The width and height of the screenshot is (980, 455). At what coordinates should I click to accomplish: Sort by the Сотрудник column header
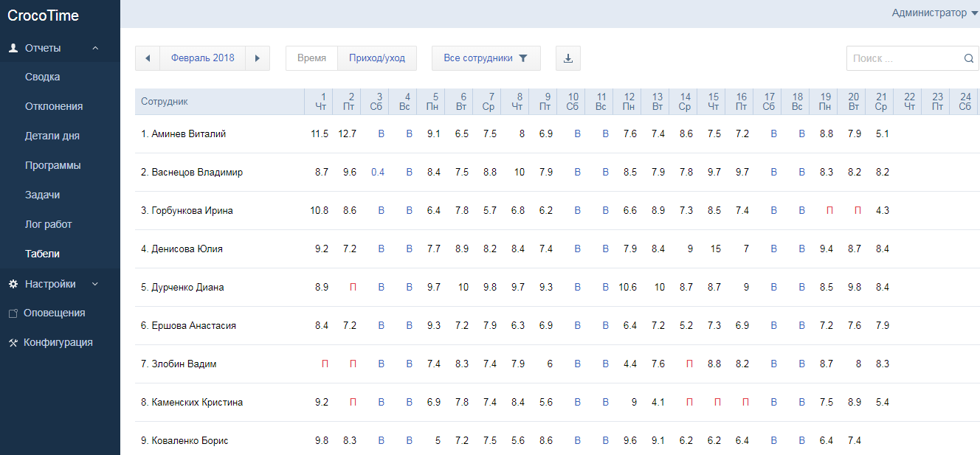(165, 102)
